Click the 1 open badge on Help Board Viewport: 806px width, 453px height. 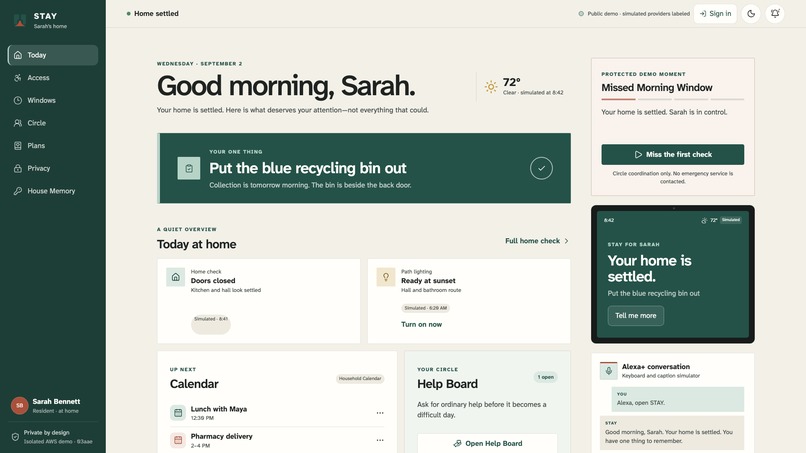pyautogui.click(x=545, y=377)
